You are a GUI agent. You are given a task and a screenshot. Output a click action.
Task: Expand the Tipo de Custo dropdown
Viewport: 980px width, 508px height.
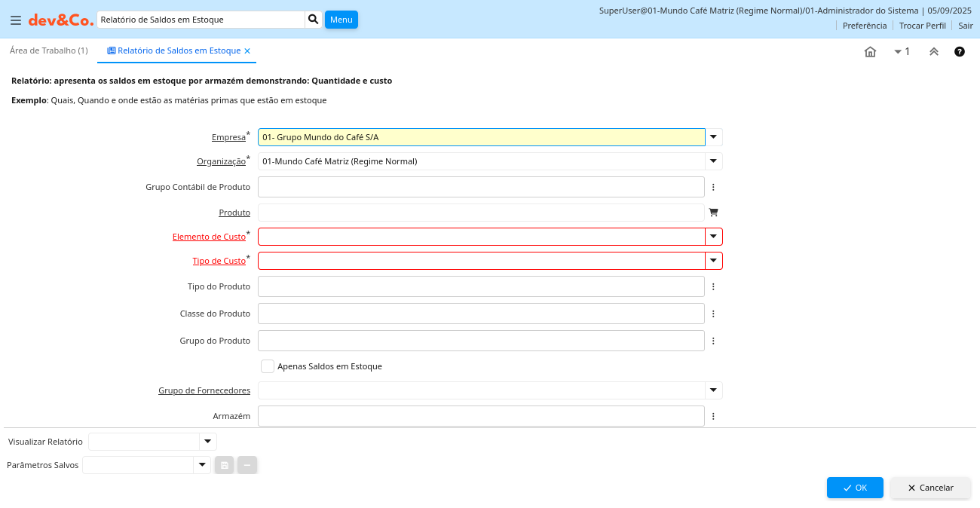713,261
